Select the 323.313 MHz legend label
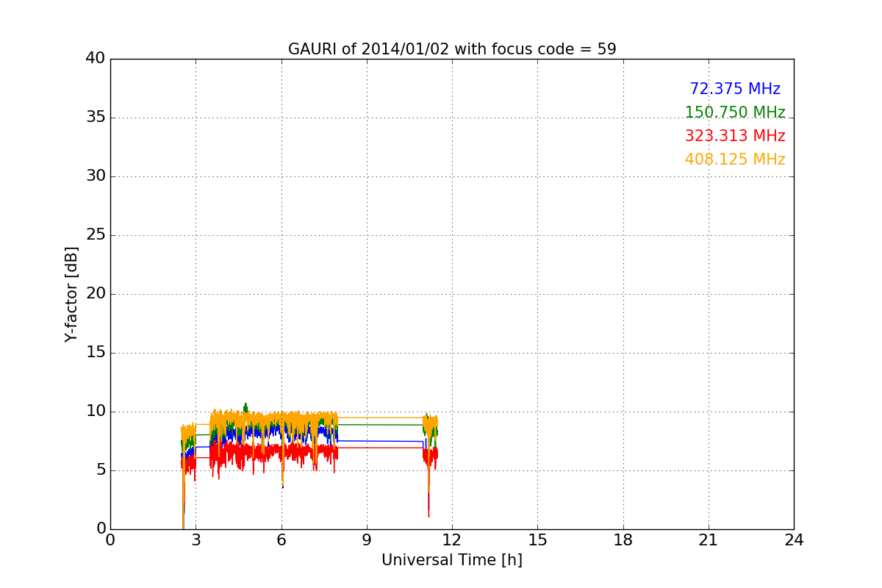Viewport: 882px width, 588px height. pyautogui.click(x=735, y=136)
